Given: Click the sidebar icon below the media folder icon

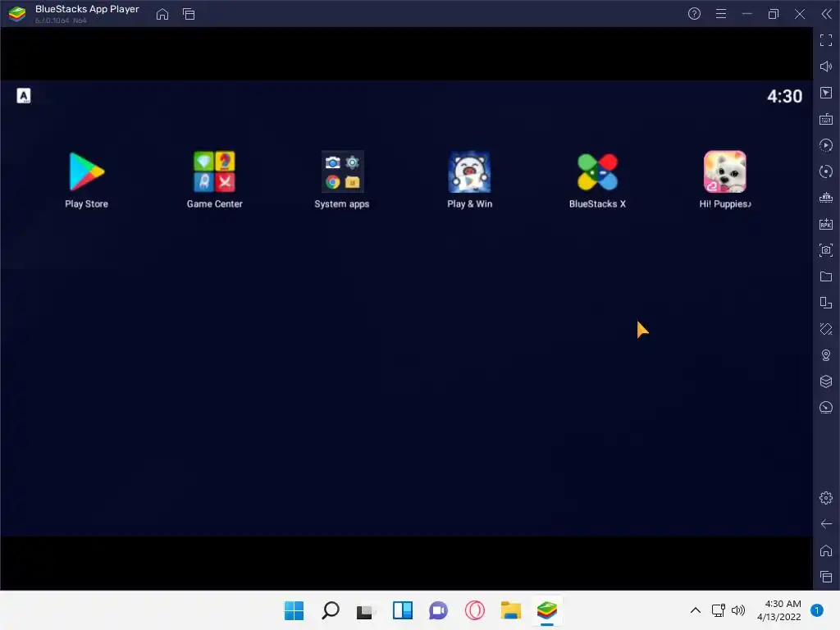Looking at the screenshot, I should (826, 303).
